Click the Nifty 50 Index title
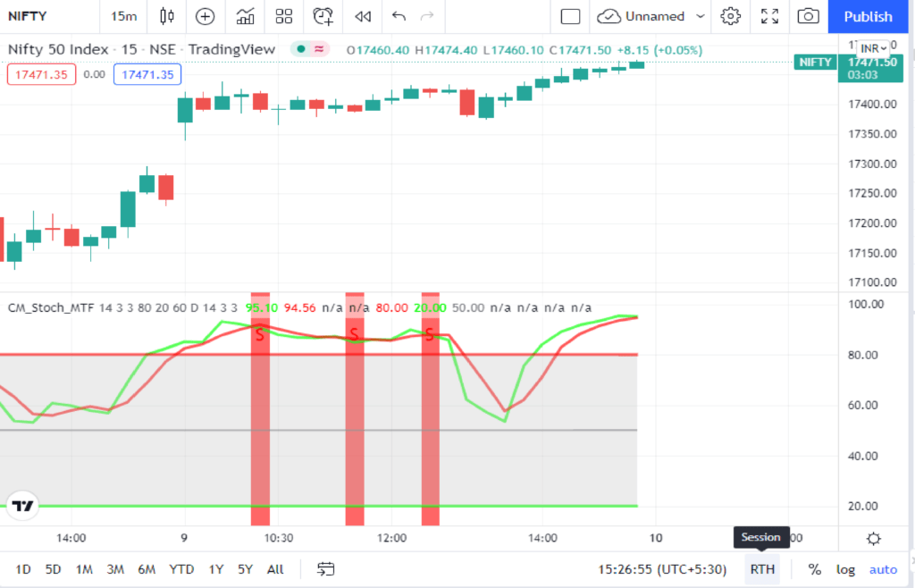The height and width of the screenshot is (588, 915). 58,49
